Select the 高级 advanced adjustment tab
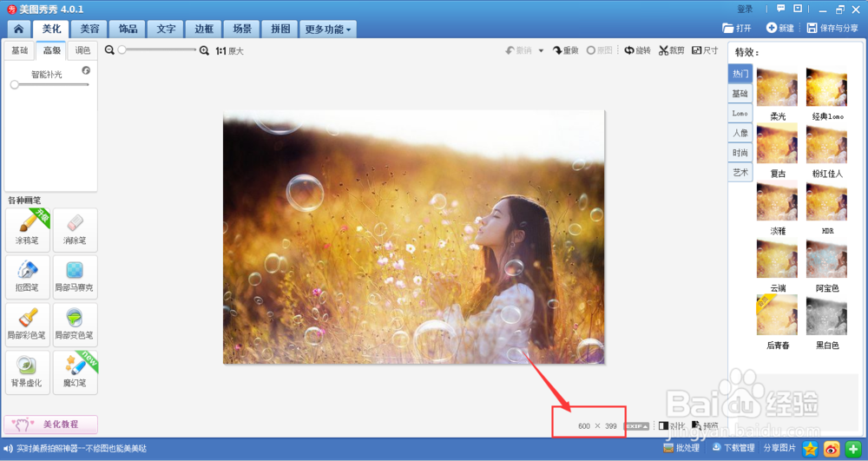 [x=51, y=50]
